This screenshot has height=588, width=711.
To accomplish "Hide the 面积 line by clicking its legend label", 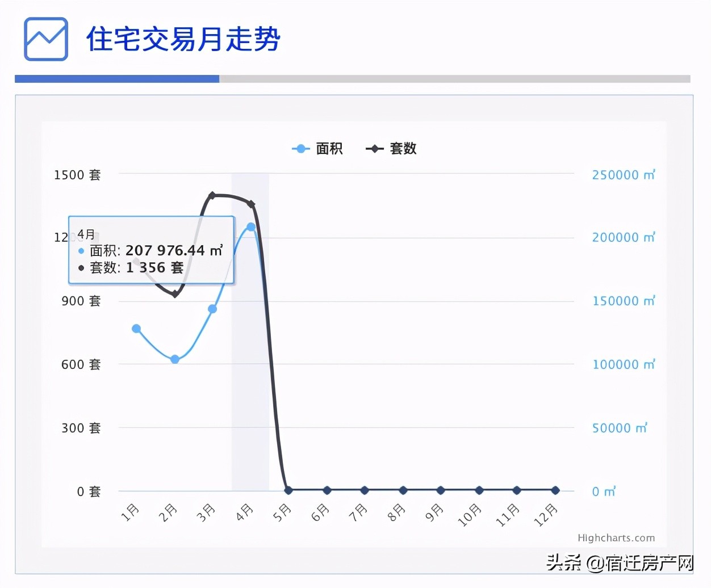I will [328, 148].
